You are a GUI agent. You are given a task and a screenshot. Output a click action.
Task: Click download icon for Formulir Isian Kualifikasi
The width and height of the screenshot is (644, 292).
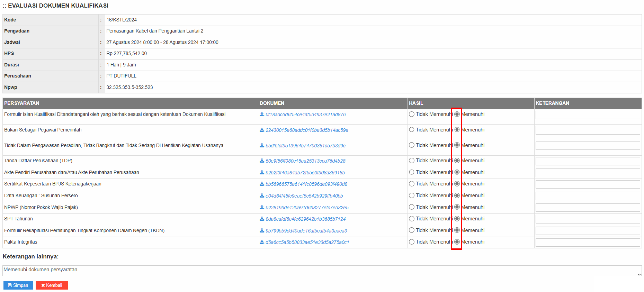point(262,114)
